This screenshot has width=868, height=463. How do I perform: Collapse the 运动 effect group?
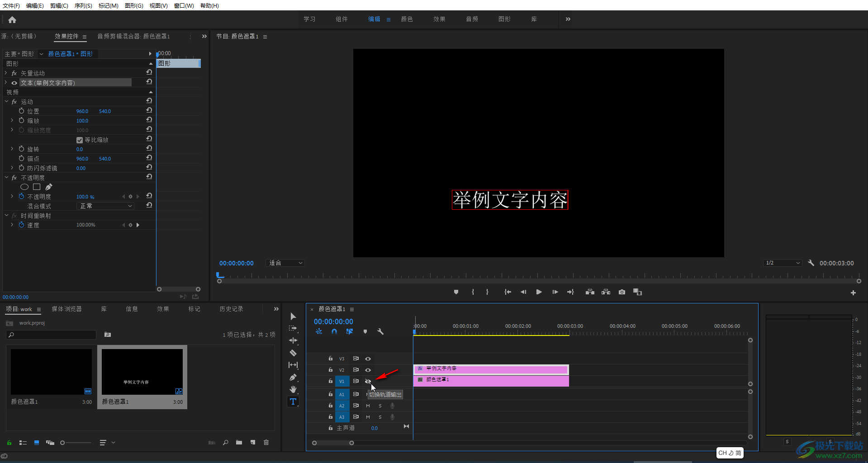(x=6, y=102)
